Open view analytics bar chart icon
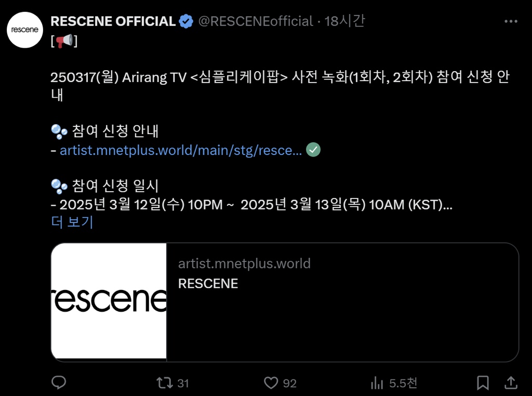This screenshot has width=532, height=396. (377, 383)
